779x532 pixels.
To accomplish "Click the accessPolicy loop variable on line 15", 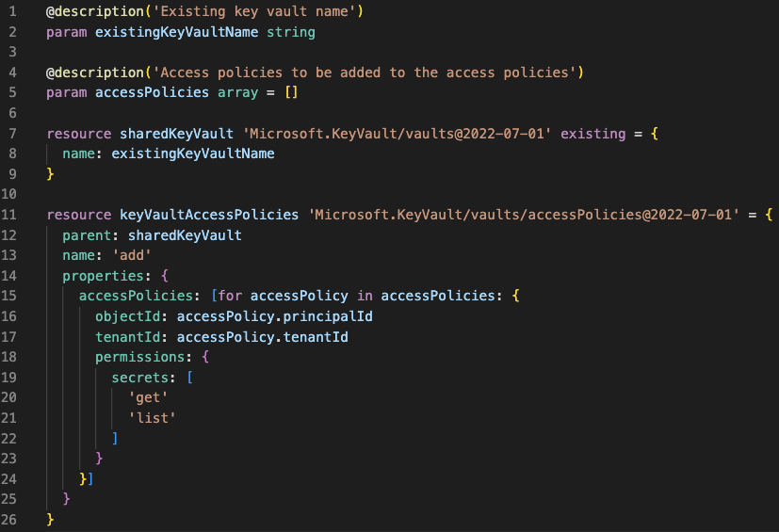I will point(300,296).
